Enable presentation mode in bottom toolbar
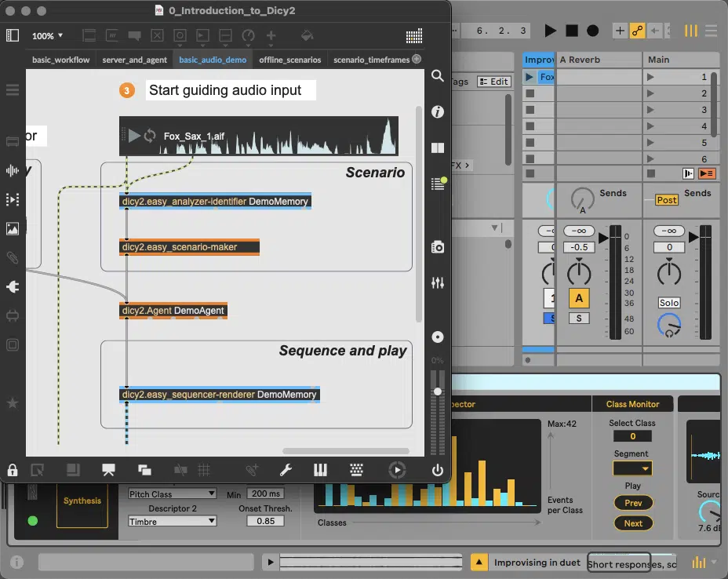Viewport: 728px width, 579px height. pos(108,470)
